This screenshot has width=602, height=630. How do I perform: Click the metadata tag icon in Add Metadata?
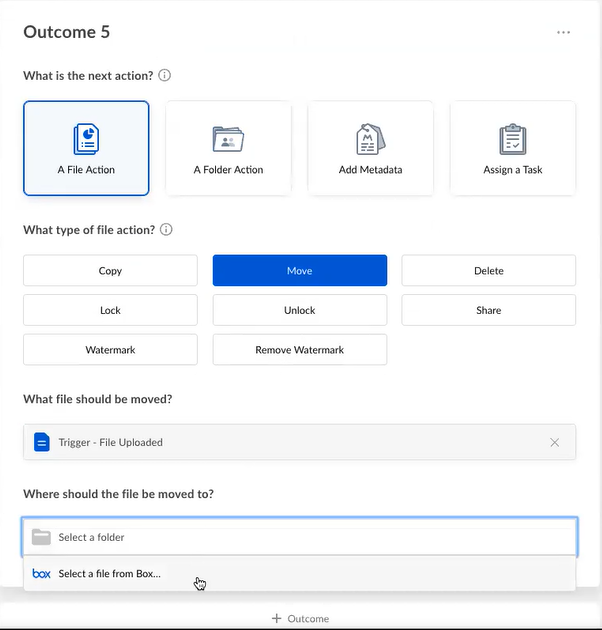[x=371, y=139]
